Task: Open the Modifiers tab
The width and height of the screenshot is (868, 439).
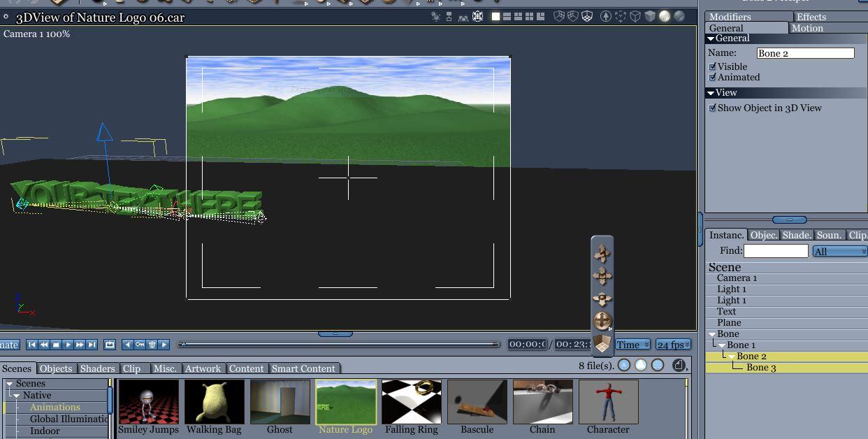Action: [x=749, y=17]
